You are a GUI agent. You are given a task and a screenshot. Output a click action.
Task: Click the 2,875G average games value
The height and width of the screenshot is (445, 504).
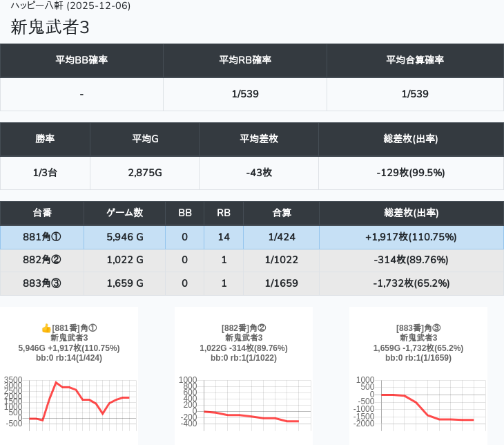point(144,173)
